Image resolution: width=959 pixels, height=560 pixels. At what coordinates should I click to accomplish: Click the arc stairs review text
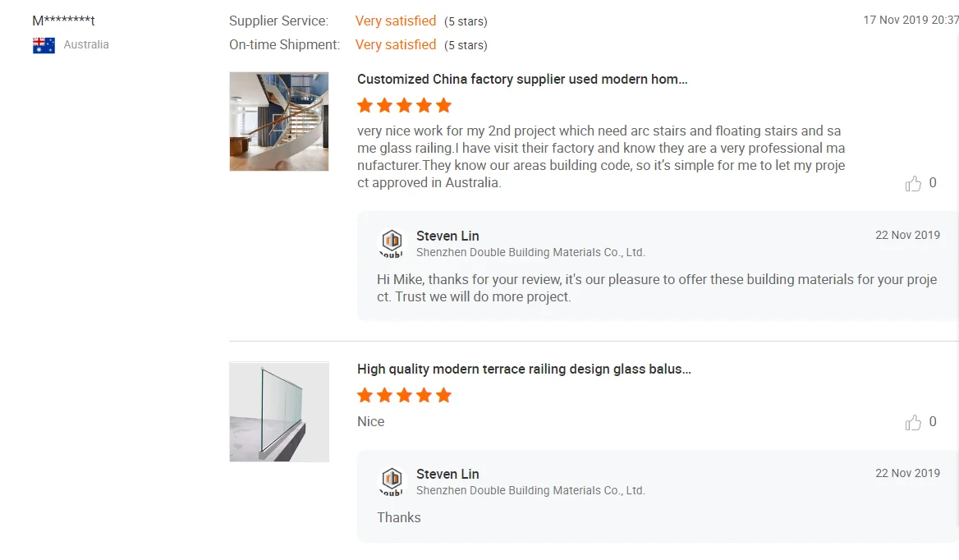599,157
